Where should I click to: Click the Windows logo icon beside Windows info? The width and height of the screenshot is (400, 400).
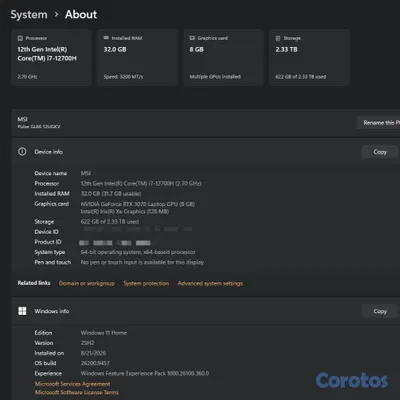pyautogui.click(x=22, y=311)
